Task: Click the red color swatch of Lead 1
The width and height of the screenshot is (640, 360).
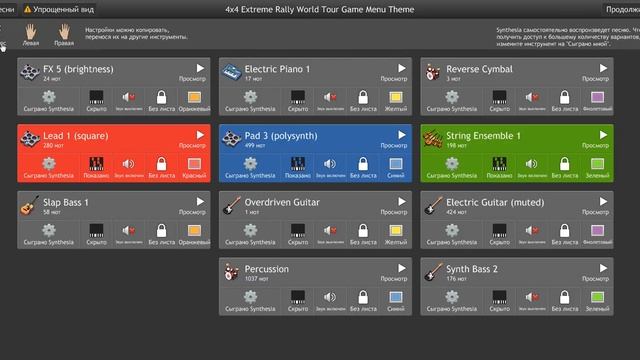Action: tap(194, 164)
